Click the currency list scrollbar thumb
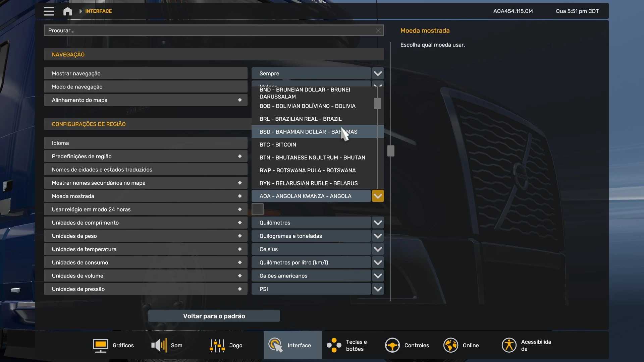 coord(377,103)
